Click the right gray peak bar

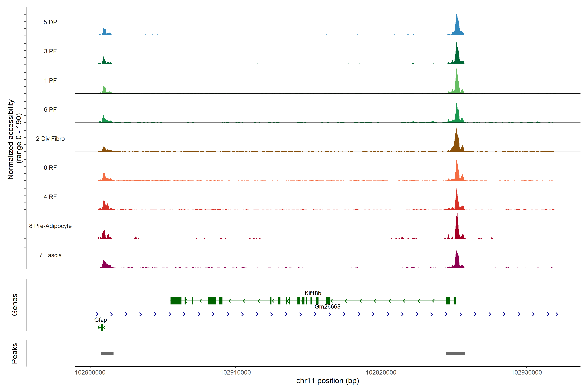pyautogui.click(x=456, y=353)
